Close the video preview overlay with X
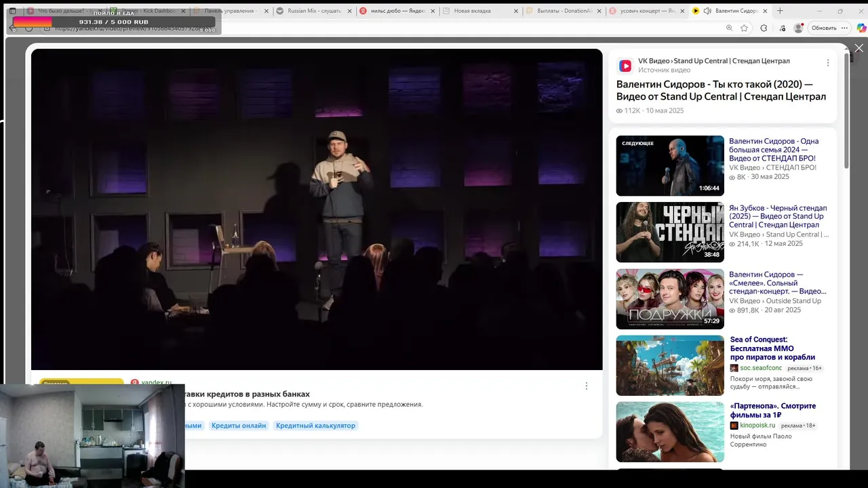Image resolution: width=868 pixels, height=488 pixels. pyautogui.click(x=859, y=48)
